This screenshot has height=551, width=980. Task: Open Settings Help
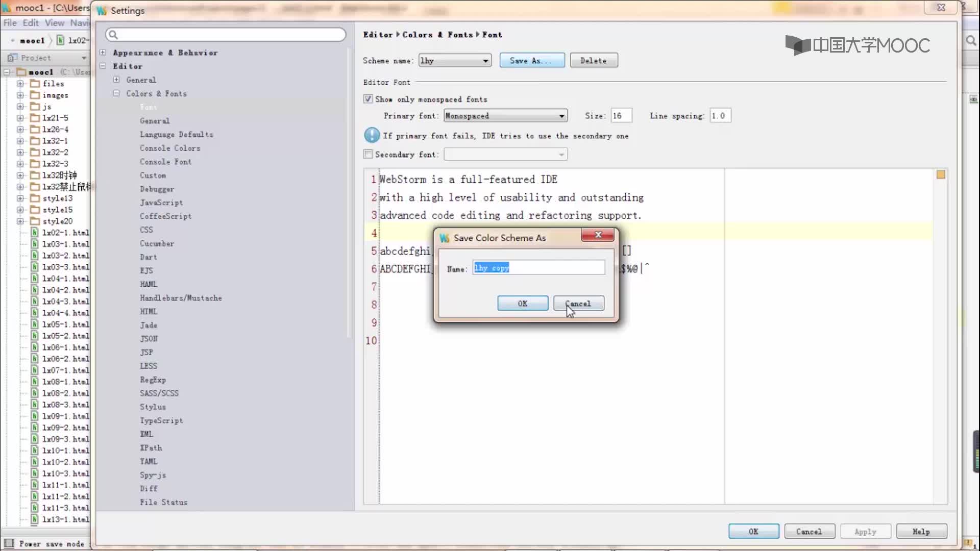[x=921, y=532]
